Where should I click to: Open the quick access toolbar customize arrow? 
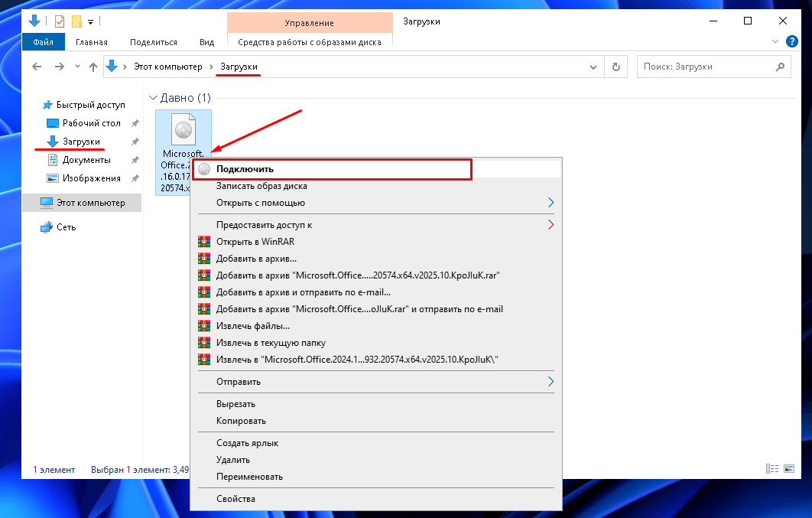tap(91, 21)
